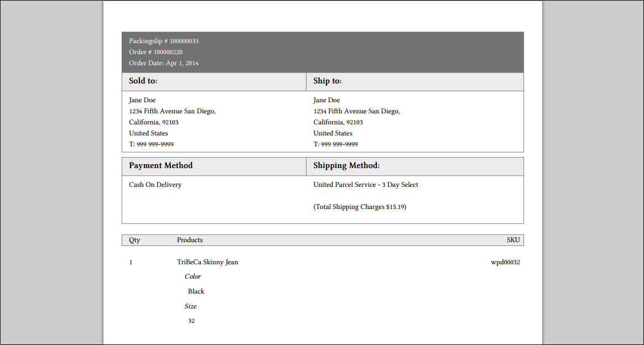Click the Products column header
Screen dimensions: 644x345
[190, 240]
